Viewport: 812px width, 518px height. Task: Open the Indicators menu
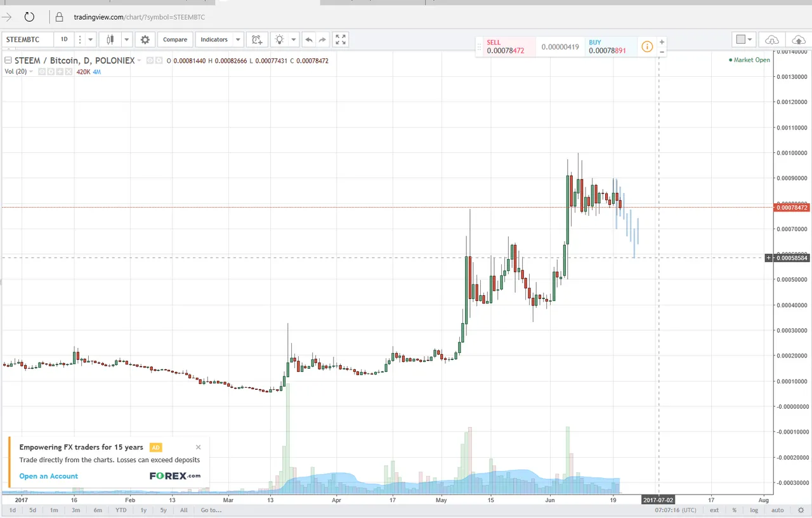tap(214, 39)
